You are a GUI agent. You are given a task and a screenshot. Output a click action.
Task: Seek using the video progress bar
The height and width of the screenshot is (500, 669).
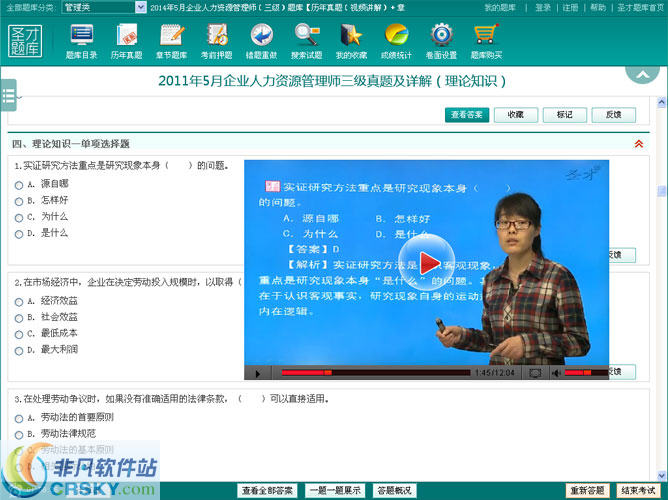[x=375, y=373]
